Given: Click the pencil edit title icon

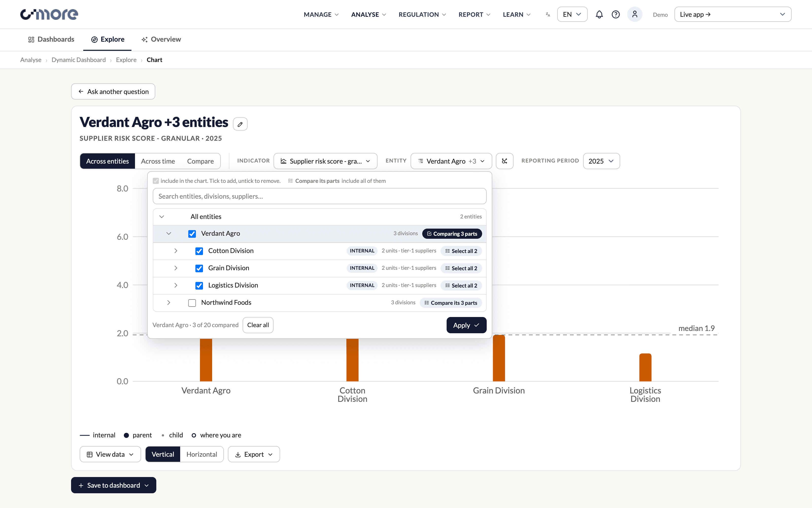Looking at the screenshot, I should point(240,124).
